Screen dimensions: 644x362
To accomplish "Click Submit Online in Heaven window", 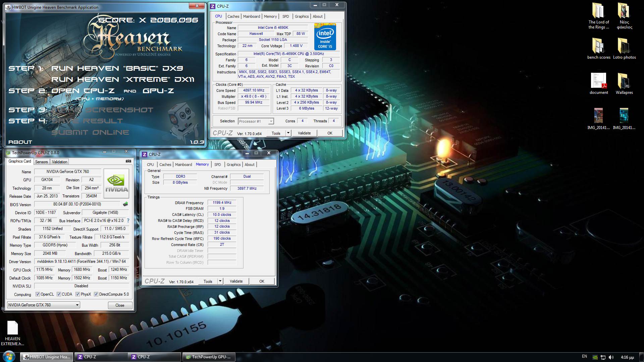I will click(90, 132).
